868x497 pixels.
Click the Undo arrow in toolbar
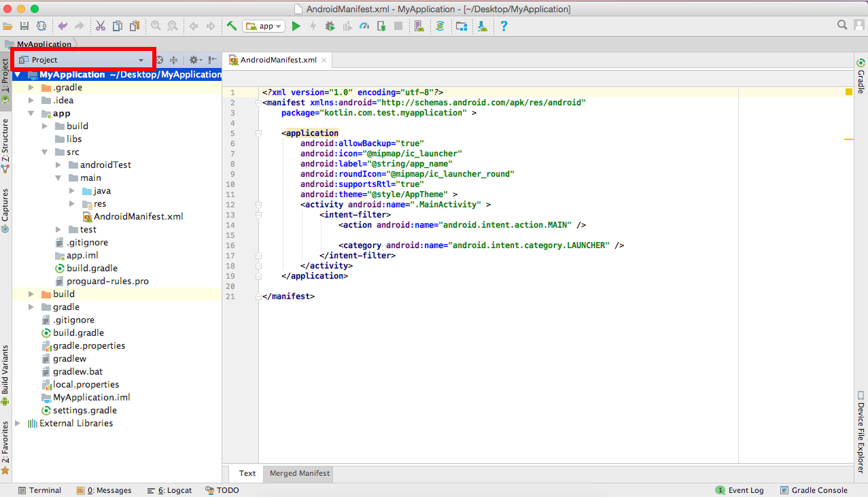coord(63,26)
